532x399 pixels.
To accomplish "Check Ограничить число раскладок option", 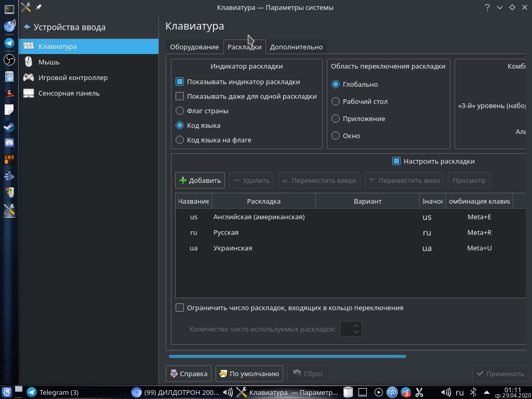I will [180, 308].
